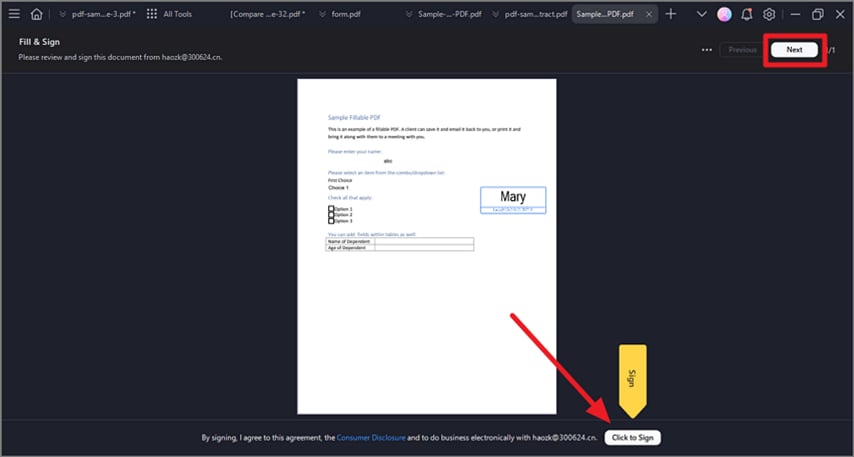The height and width of the screenshot is (457, 854).
Task: Click the Fill & Sign title
Action: [x=39, y=42]
